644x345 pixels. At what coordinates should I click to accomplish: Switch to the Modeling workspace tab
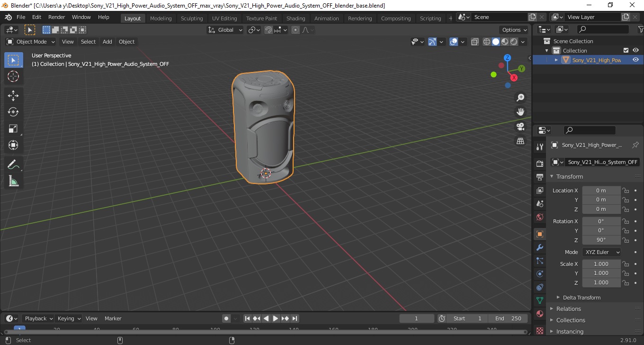[161, 18]
